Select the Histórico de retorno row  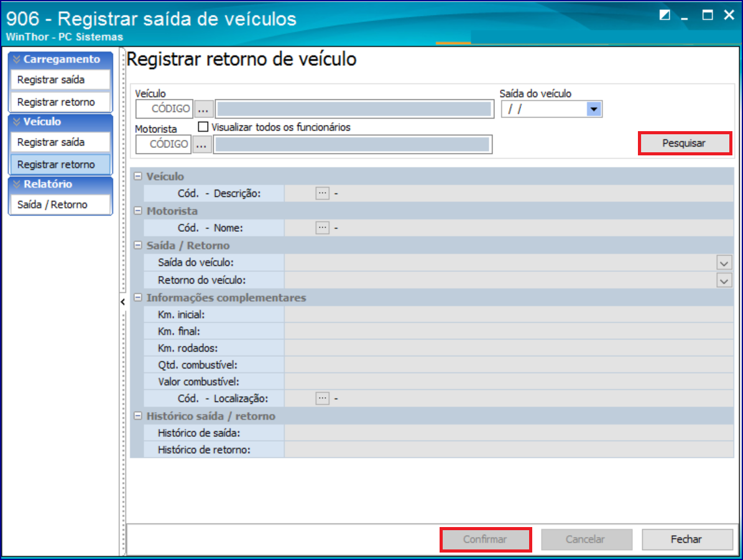pos(439,449)
